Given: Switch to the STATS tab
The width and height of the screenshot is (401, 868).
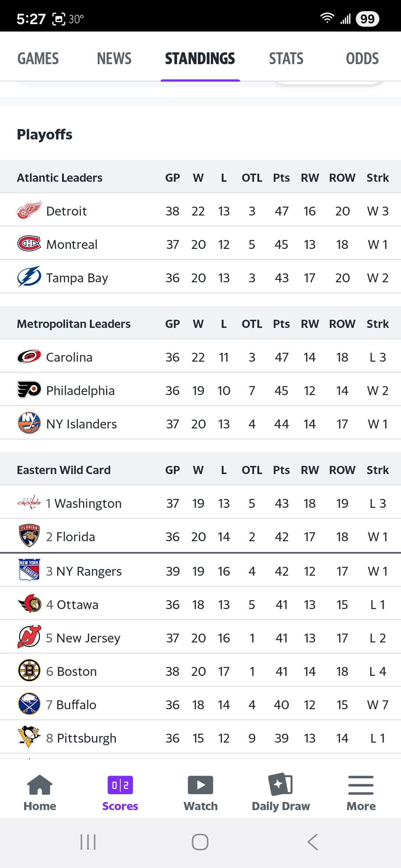Looking at the screenshot, I should click(286, 59).
